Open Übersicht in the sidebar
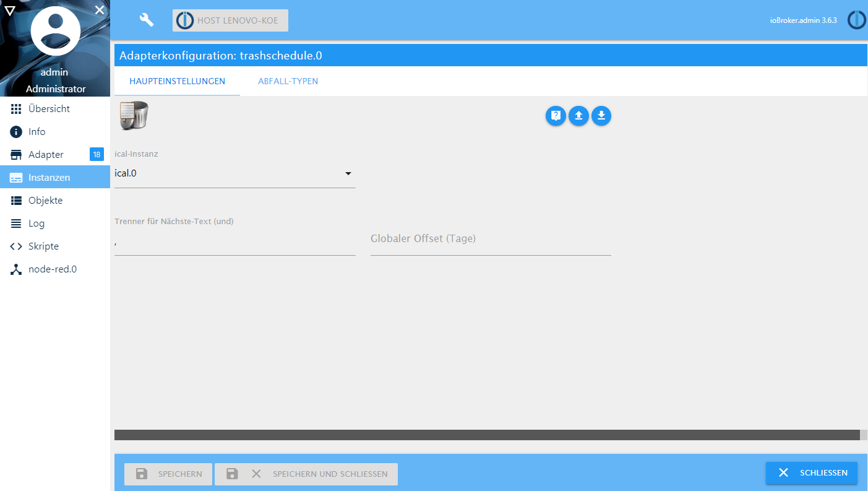 49,109
